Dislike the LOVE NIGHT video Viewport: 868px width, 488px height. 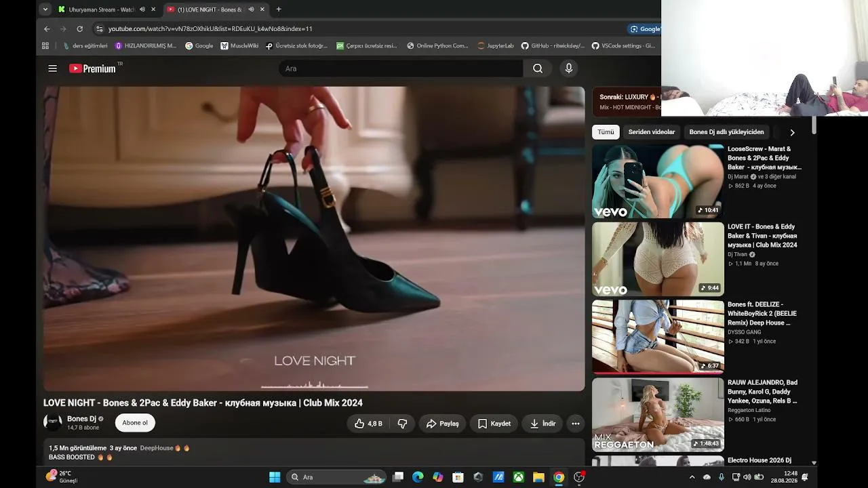[402, 424]
